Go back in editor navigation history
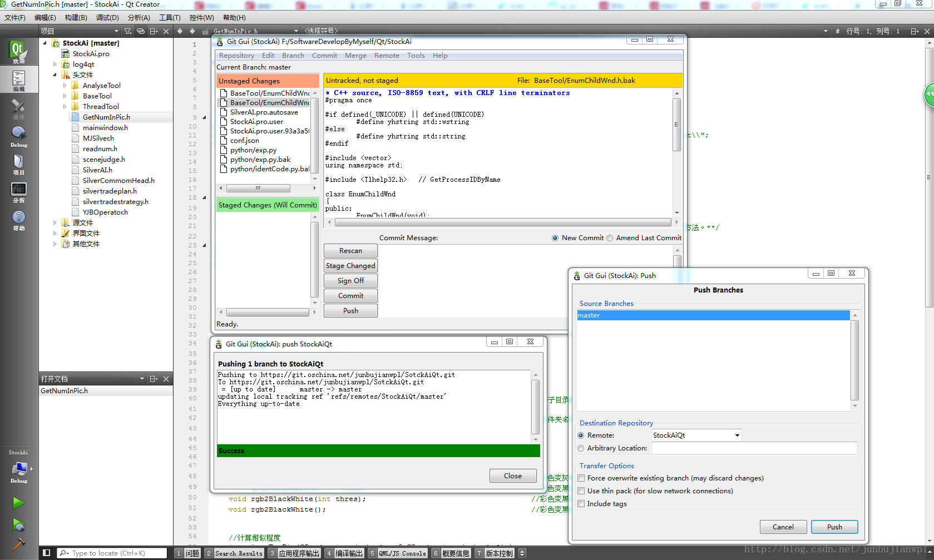934x560 pixels. pos(180,31)
